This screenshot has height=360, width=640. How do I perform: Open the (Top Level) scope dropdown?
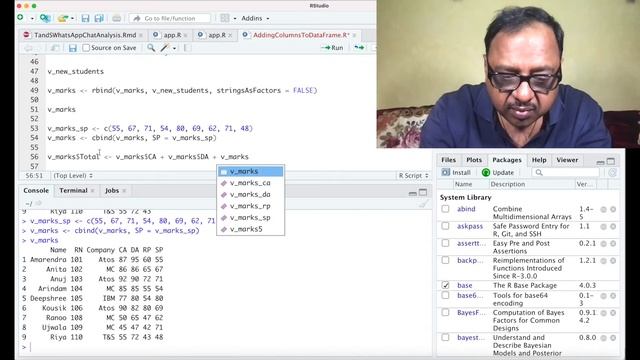[x=73, y=176]
